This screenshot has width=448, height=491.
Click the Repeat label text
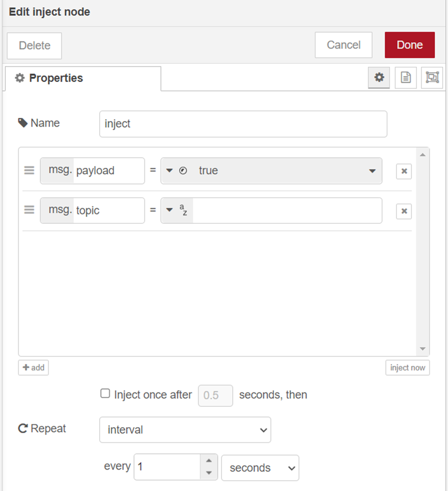48,428
